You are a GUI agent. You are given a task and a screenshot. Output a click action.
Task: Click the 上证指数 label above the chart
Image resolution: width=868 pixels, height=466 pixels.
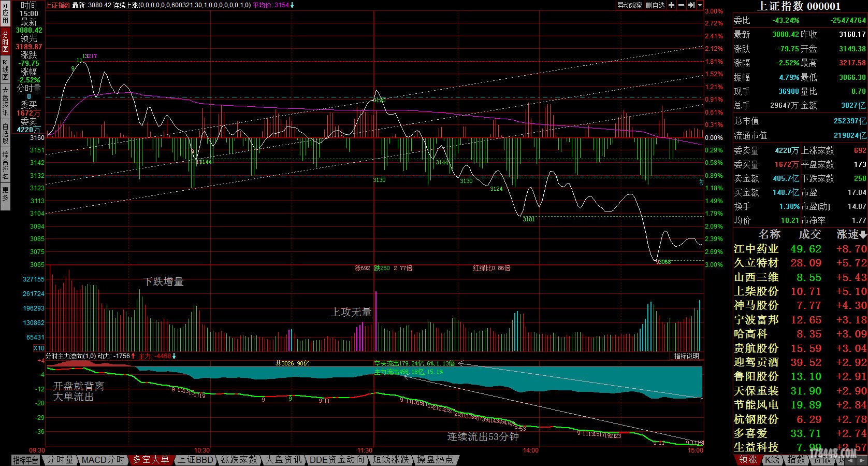point(58,5)
